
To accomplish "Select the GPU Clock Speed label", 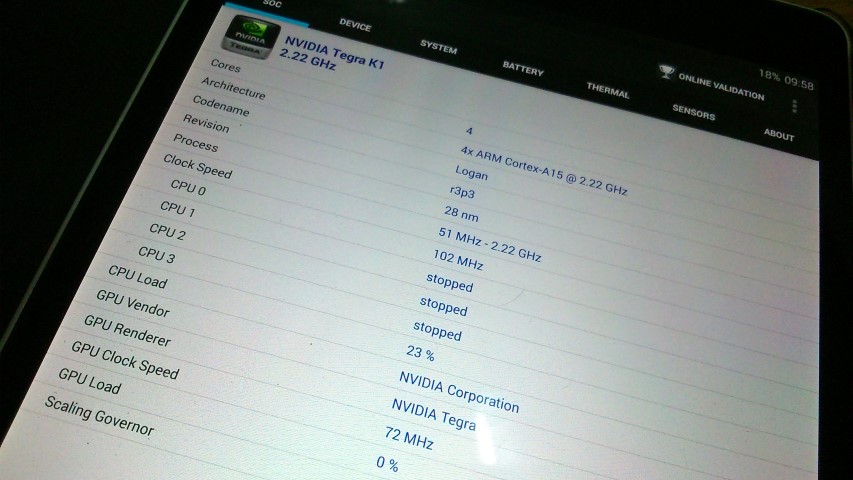I will 125,360.
